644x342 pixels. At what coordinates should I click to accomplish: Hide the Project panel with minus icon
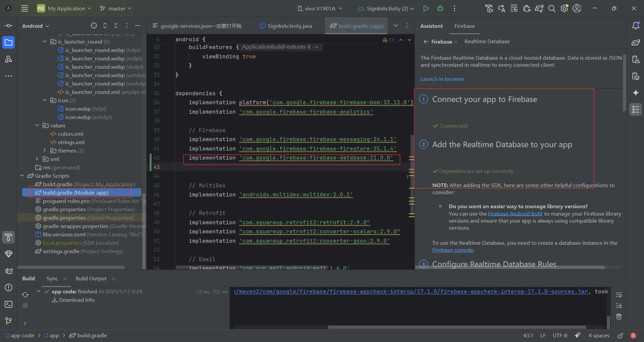click(138, 25)
